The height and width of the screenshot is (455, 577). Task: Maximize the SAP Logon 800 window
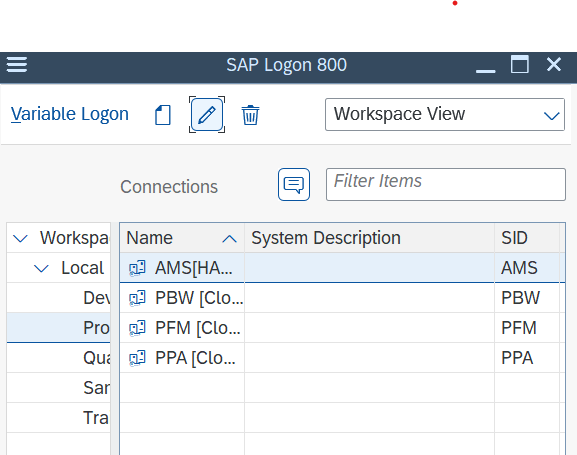point(520,64)
